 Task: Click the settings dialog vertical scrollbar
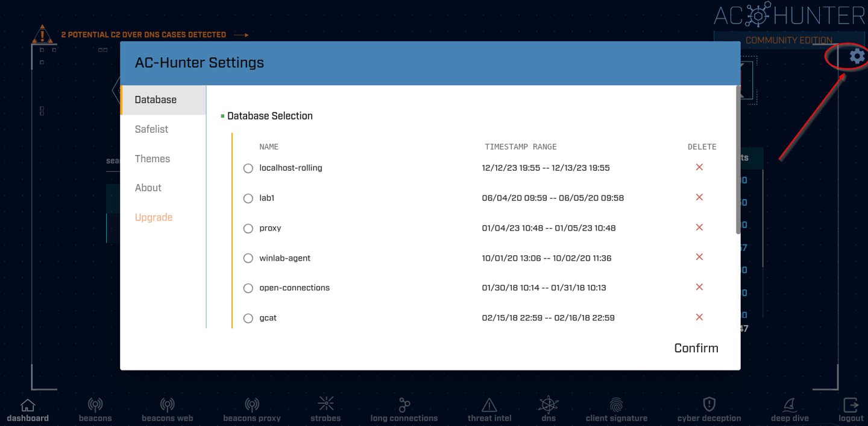click(x=738, y=160)
